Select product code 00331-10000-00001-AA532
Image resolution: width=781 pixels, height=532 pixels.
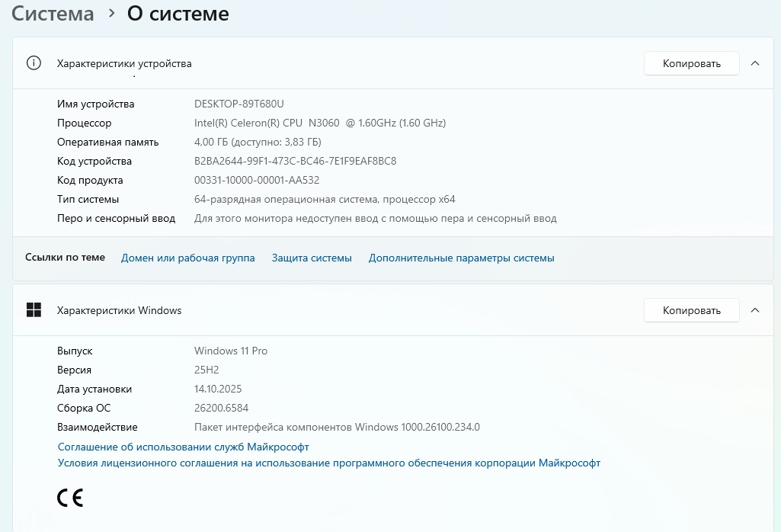(257, 180)
